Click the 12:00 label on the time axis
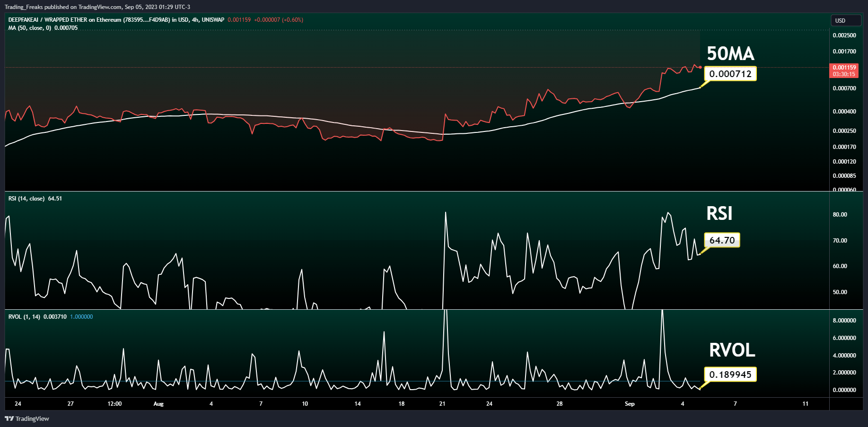The height and width of the screenshot is (427, 868). click(114, 404)
